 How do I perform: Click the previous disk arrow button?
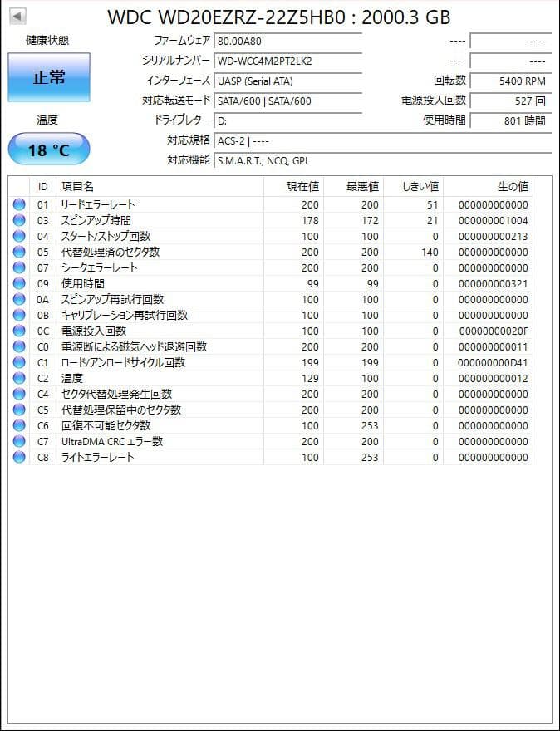click(17, 17)
